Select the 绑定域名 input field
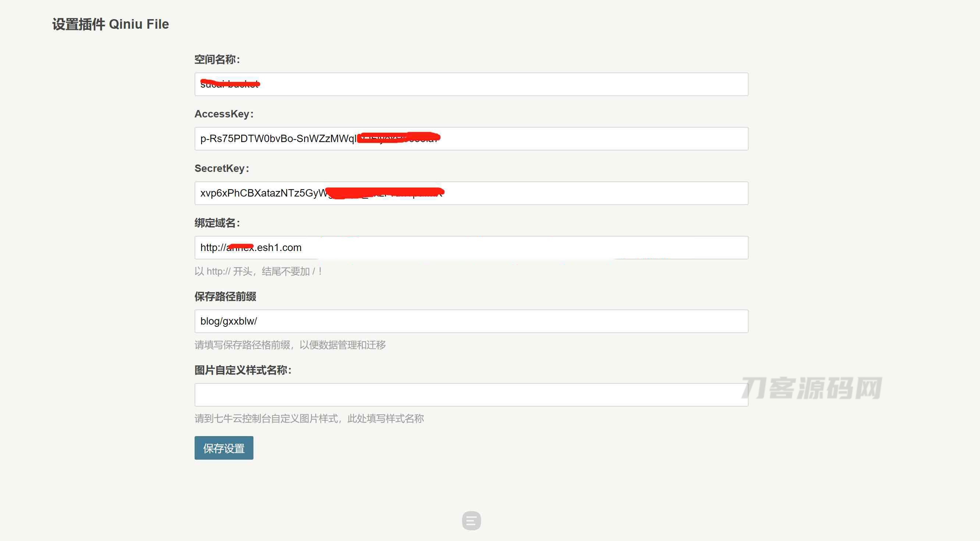Screen dimensions: 980x541 tap(471, 247)
